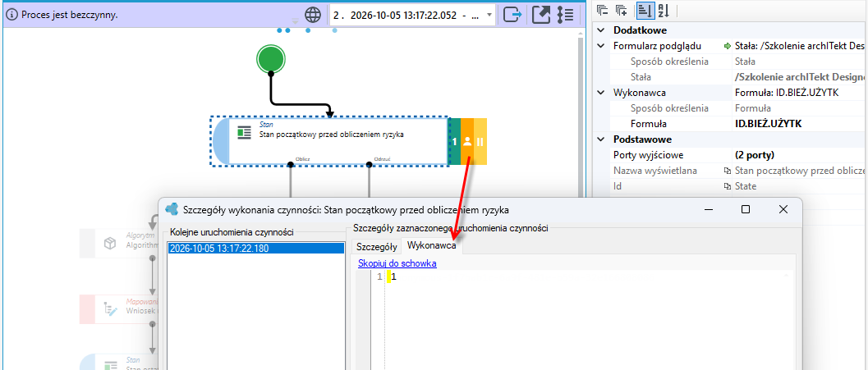Click green arrow icon beside Formularz podglądu
The image size is (868, 370).
pyautogui.click(x=728, y=46)
